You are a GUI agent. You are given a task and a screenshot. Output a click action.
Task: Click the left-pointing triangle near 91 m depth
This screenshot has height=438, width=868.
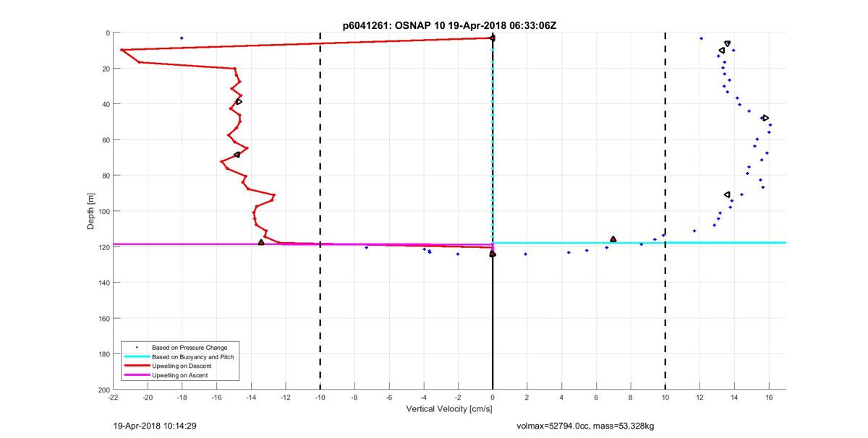coord(727,194)
